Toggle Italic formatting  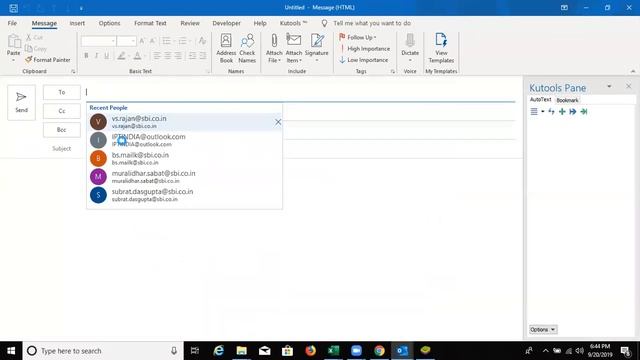click(96, 56)
